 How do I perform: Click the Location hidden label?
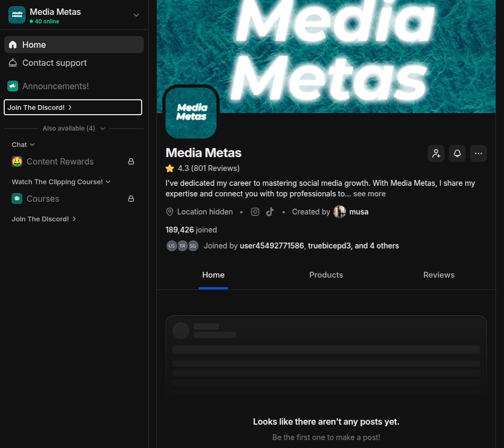tap(205, 212)
